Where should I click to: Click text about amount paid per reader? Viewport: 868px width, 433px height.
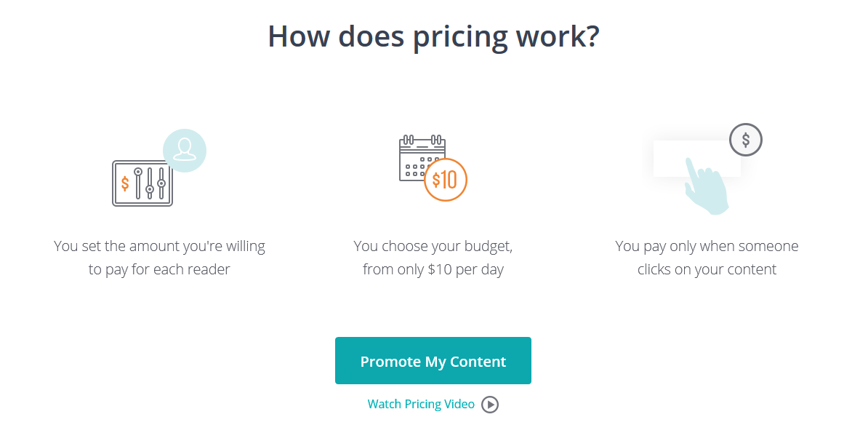coord(159,258)
